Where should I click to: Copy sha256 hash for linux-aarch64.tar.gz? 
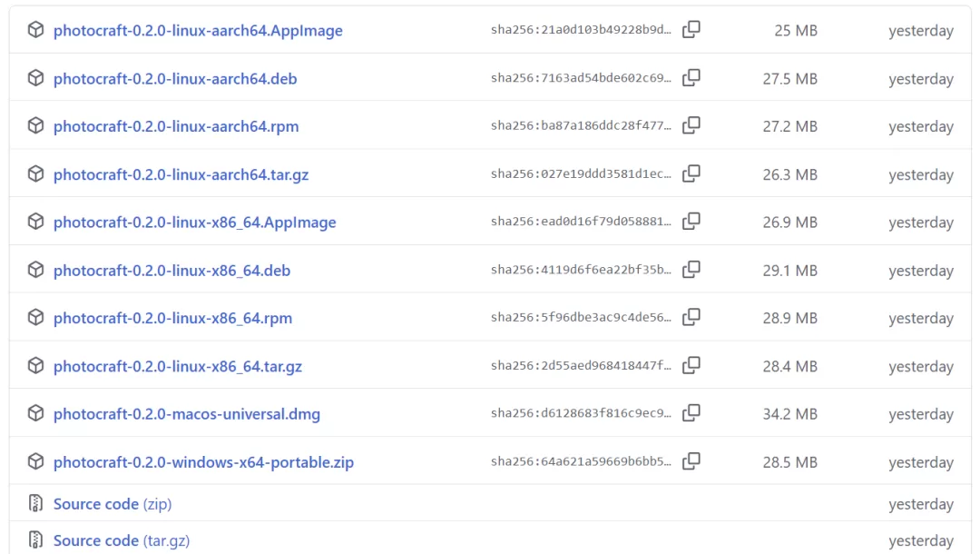(x=691, y=173)
